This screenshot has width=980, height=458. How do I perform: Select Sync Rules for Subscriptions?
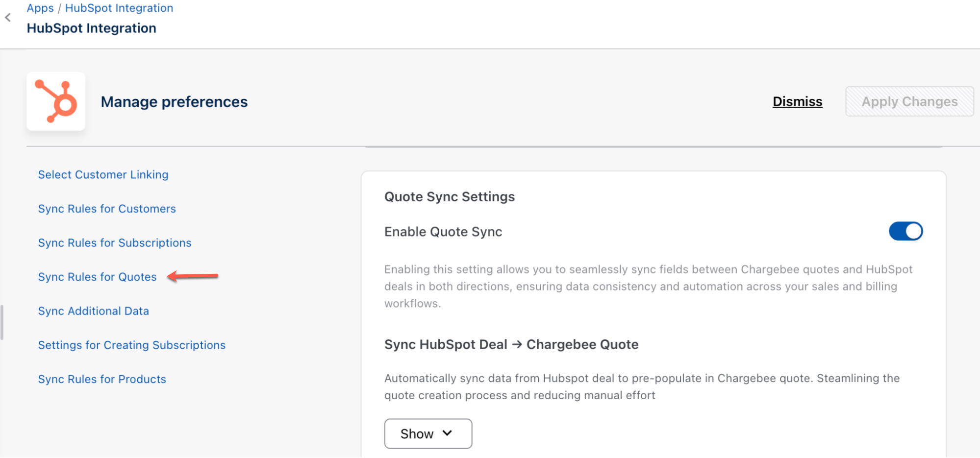[x=115, y=243]
